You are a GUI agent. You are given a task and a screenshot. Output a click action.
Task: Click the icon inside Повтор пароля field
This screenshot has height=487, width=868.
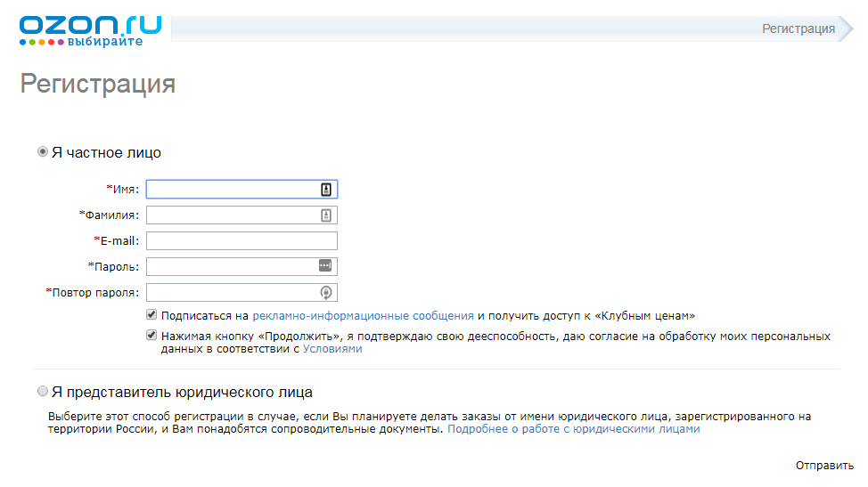click(326, 292)
